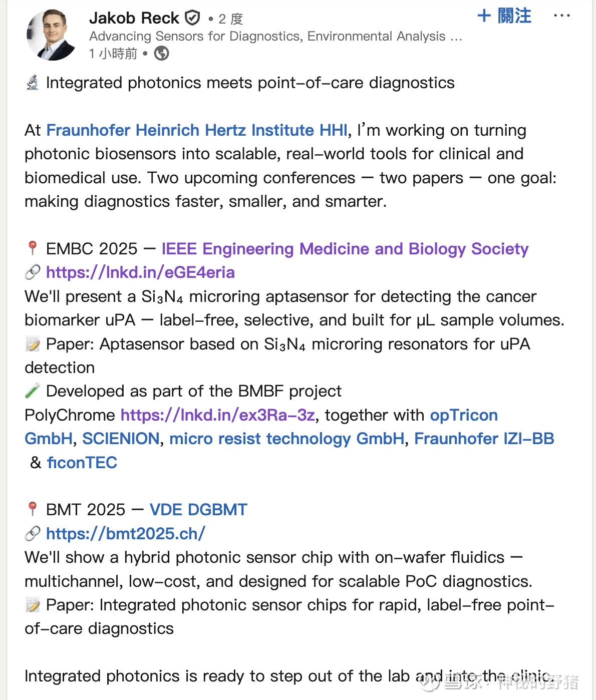Click the chain-link icon beside bmt2025.ch
The height and width of the screenshot is (700, 596).
(32, 534)
